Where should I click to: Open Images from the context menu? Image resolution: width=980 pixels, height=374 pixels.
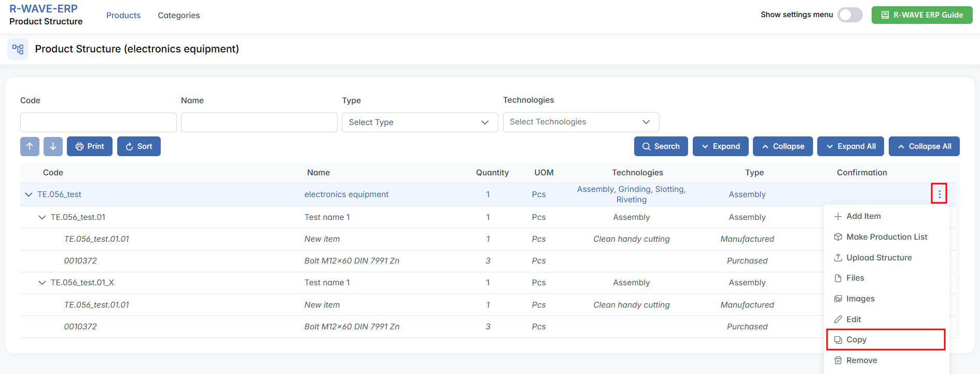click(860, 299)
